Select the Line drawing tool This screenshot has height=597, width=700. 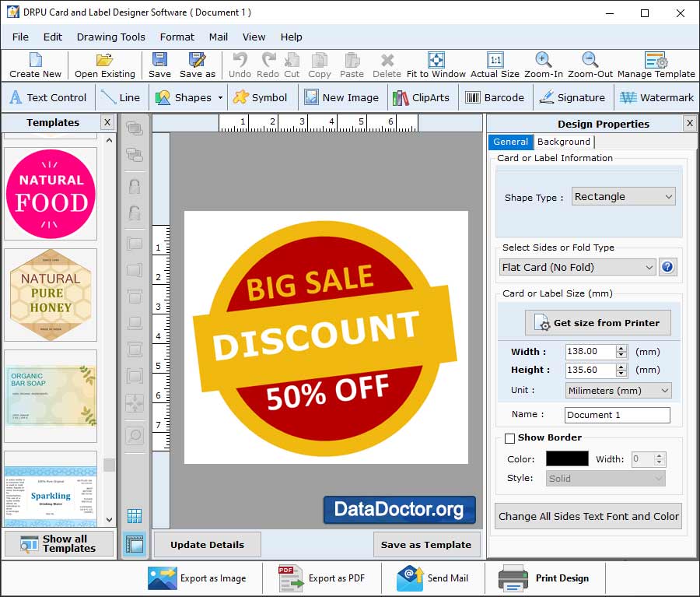point(121,97)
